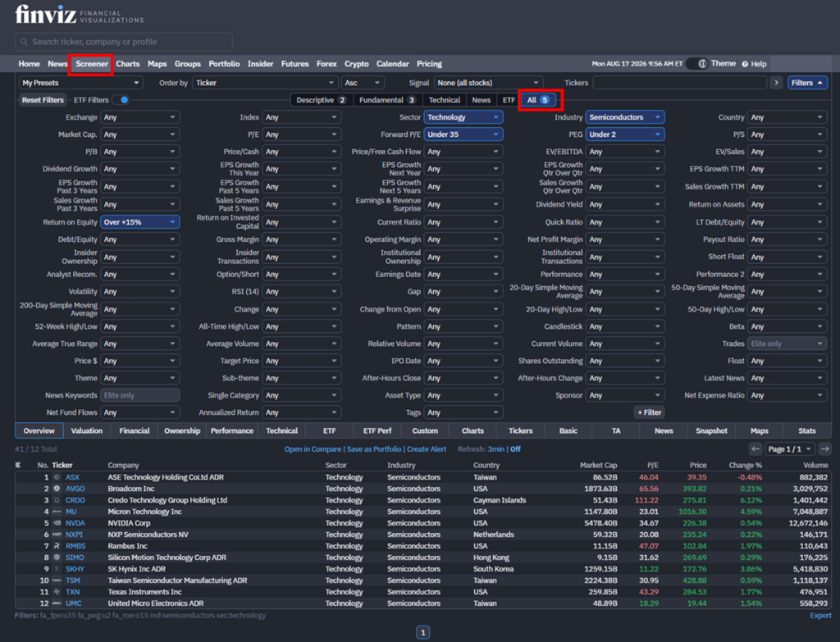Sort table by Change % column
This screenshot has width=840, height=642.
point(745,465)
